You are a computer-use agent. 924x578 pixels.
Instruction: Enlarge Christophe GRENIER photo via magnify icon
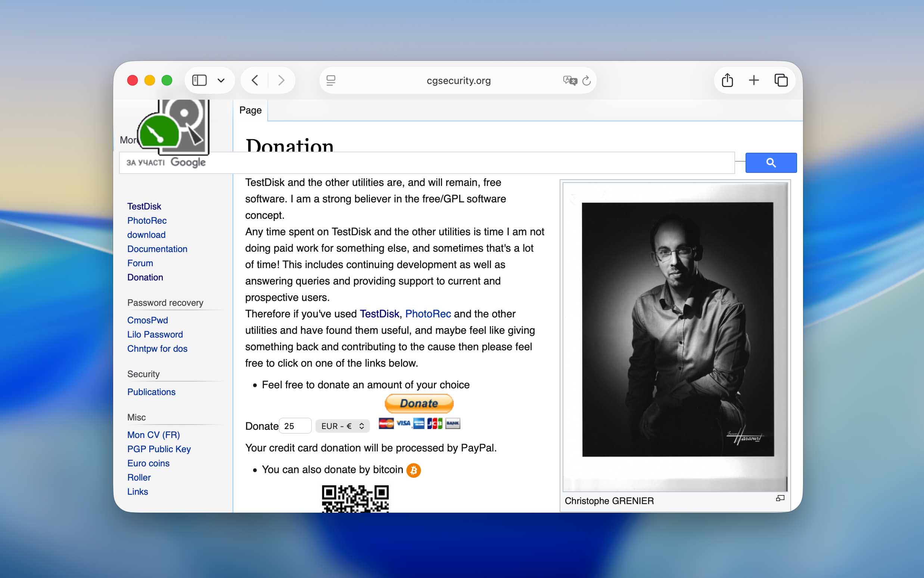(x=780, y=498)
